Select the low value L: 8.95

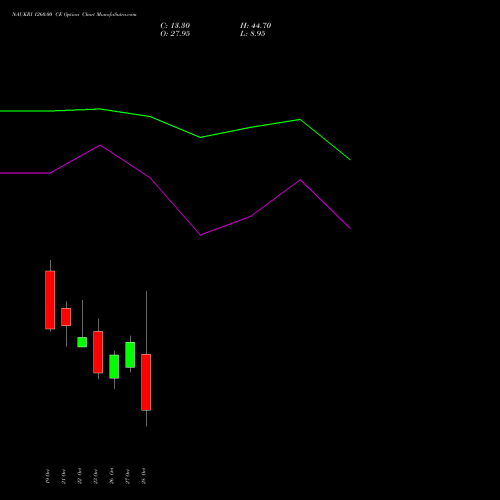point(252,34)
